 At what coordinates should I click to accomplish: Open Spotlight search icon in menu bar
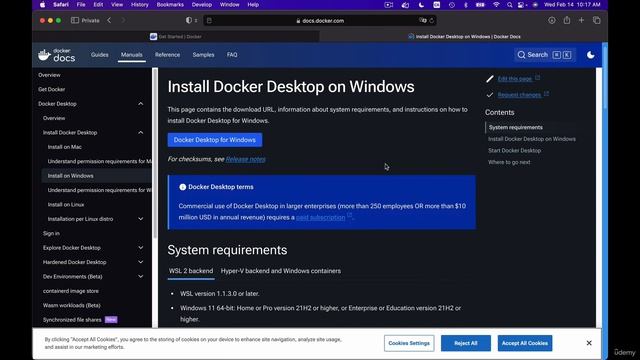509,5
